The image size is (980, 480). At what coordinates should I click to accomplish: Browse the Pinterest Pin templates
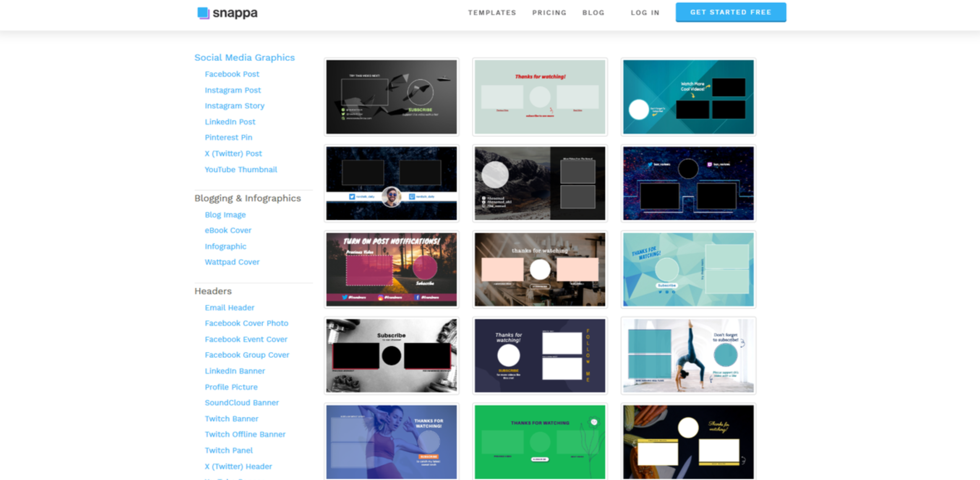pos(228,137)
